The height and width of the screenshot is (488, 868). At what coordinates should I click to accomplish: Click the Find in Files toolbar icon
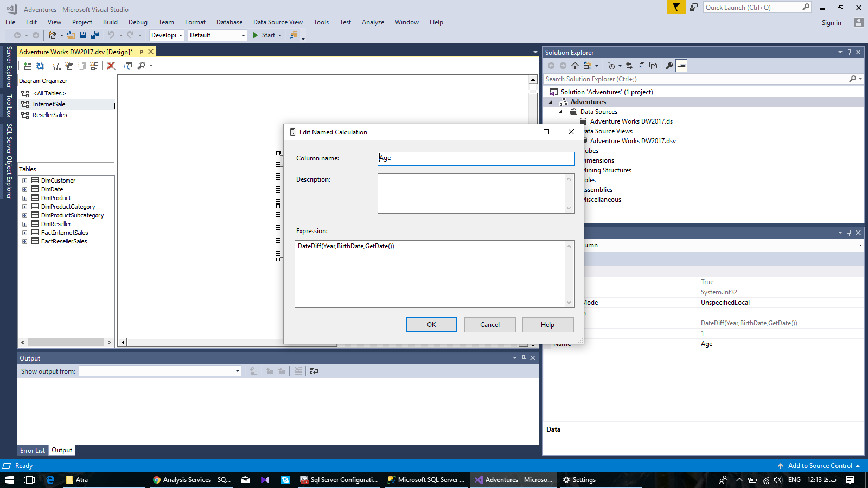point(293,35)
